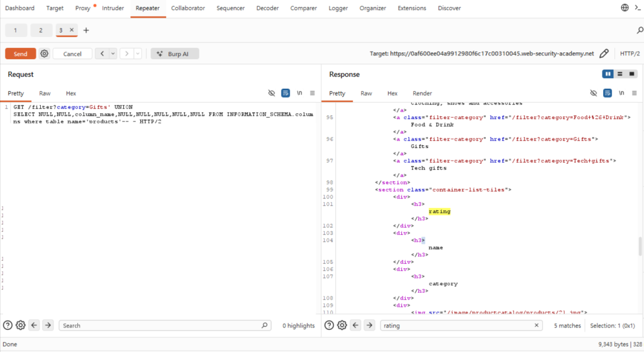
Task: Jump to previous 'rating' match in Response
Action: [355, 326]
